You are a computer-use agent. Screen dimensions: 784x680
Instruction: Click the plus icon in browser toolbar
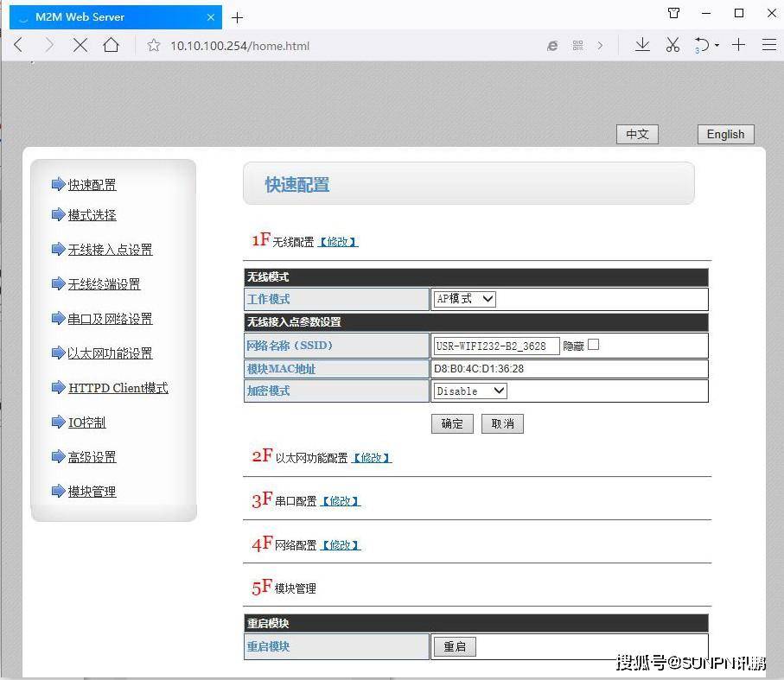point(738,45)
